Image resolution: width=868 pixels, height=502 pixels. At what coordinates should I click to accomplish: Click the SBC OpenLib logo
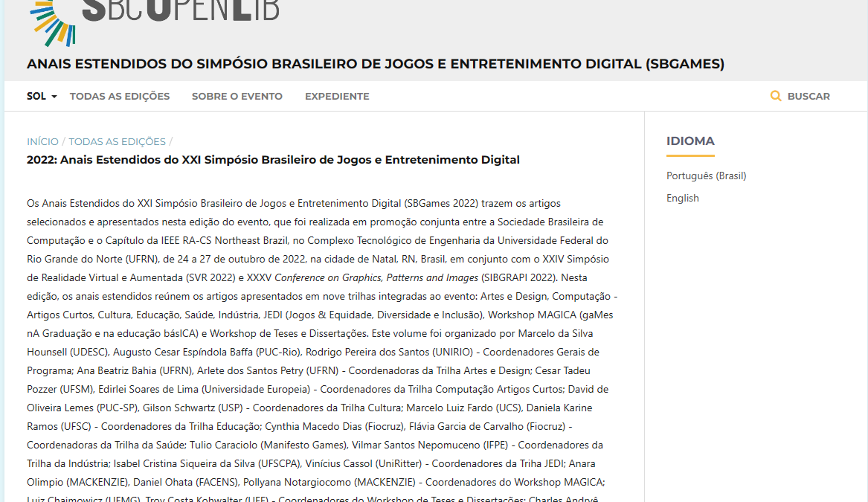coord(155,23)
